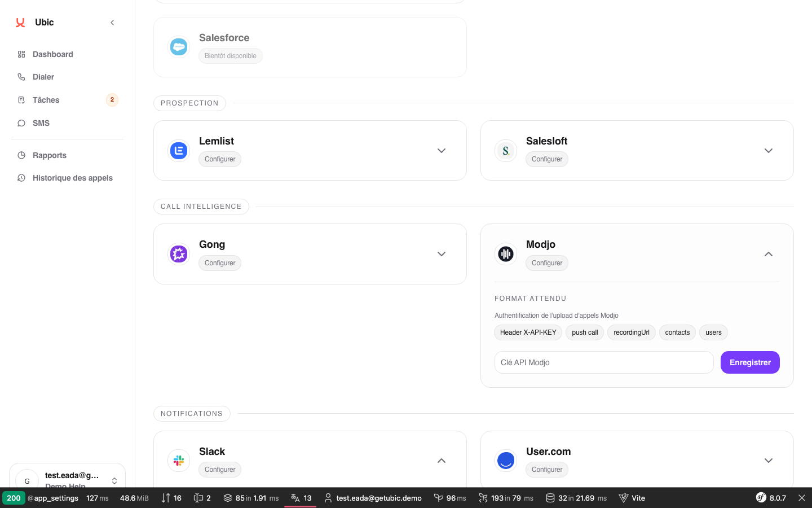Open the Rapports page
The width and height of the screenshot is (812, 508).
67,155
